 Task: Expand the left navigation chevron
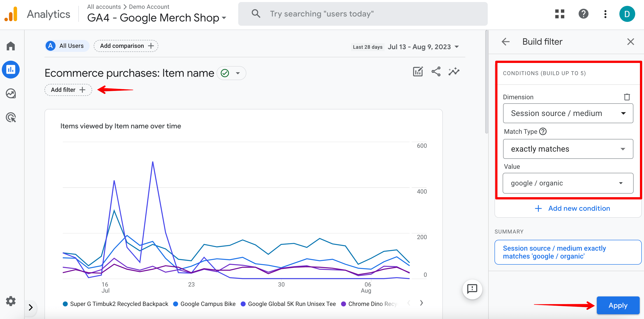[x=31, y=307]
